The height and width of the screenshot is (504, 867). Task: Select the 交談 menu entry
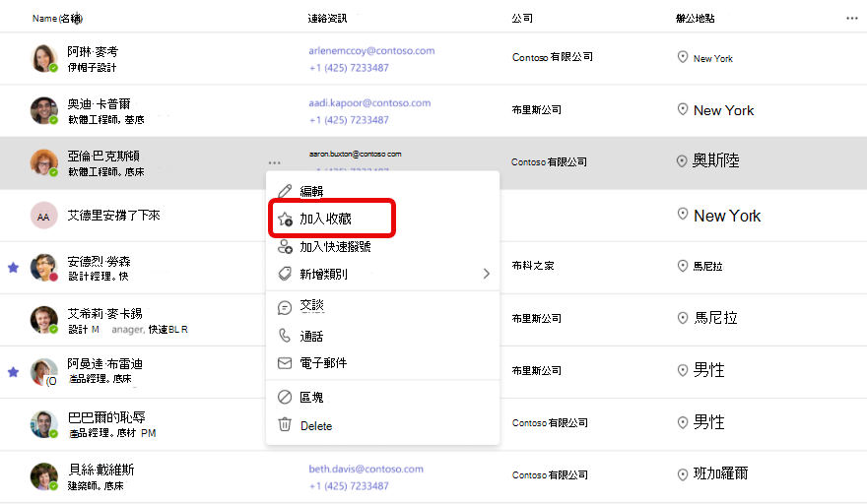[382, 307]
